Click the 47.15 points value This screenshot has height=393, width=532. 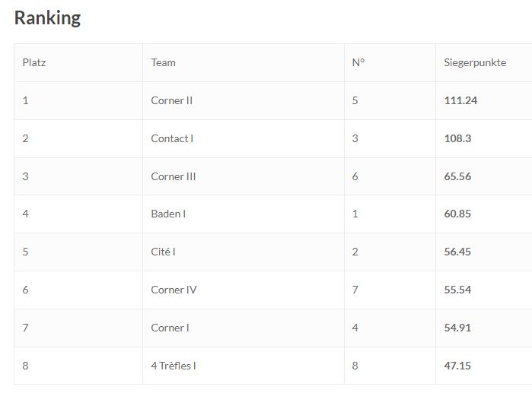(457, 366)
